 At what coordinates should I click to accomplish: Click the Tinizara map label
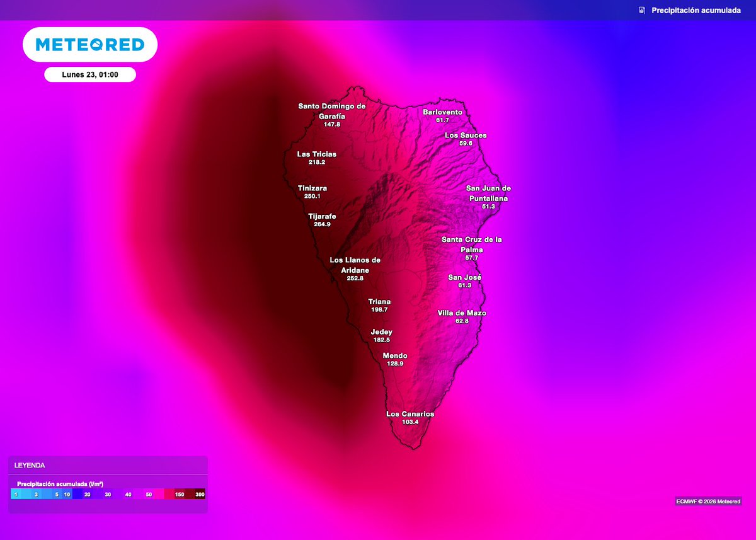pos(312,188)
